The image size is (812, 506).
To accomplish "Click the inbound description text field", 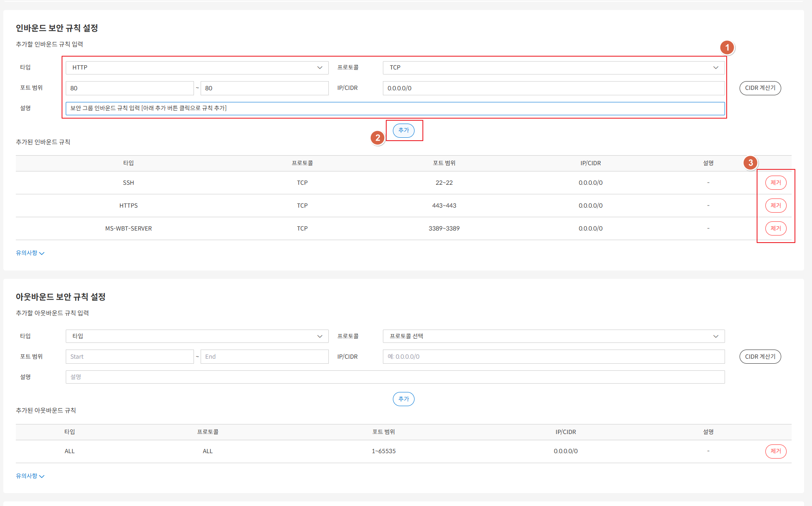I will (x=395, y=108).
